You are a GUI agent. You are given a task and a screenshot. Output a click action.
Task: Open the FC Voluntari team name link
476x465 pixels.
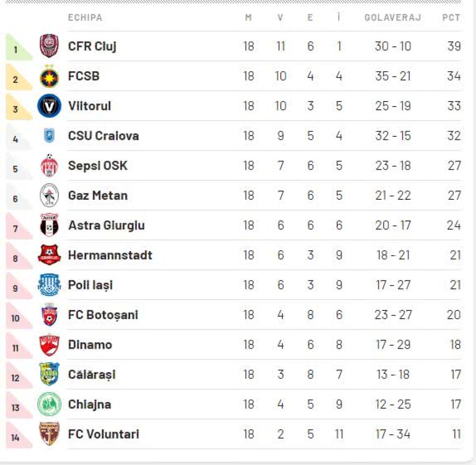tap(104, 434)
